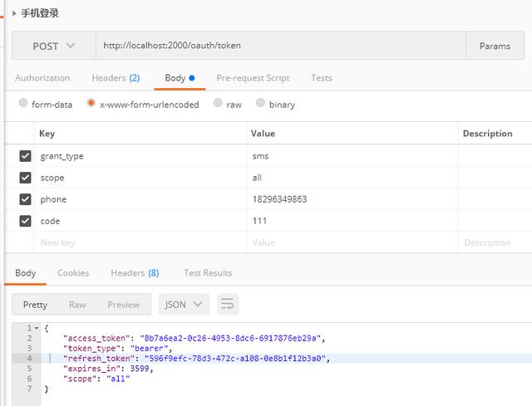
Task: Uncheck the phone row checkbox
Action: pyautogui.click(x=25, y=199)
